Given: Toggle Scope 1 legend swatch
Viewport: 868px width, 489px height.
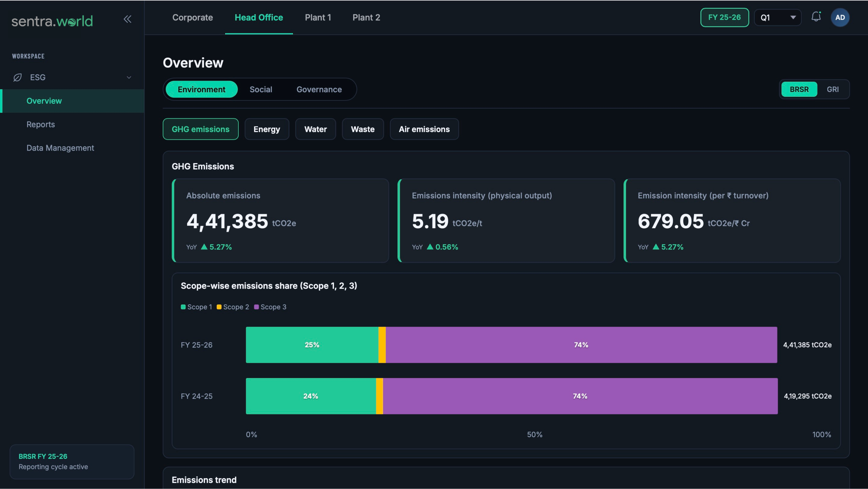Looking at the screenshot, I should pos(183,307).
